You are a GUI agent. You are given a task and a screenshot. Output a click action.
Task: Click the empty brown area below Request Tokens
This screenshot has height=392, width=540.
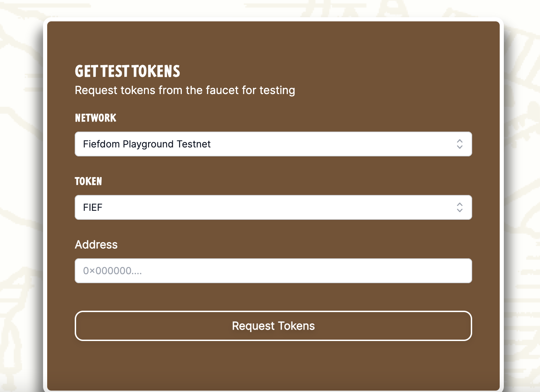[273, 365]
